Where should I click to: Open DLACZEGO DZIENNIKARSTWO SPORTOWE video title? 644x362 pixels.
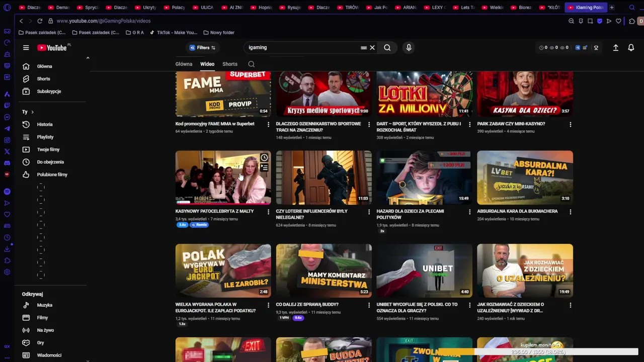point(318,127)
